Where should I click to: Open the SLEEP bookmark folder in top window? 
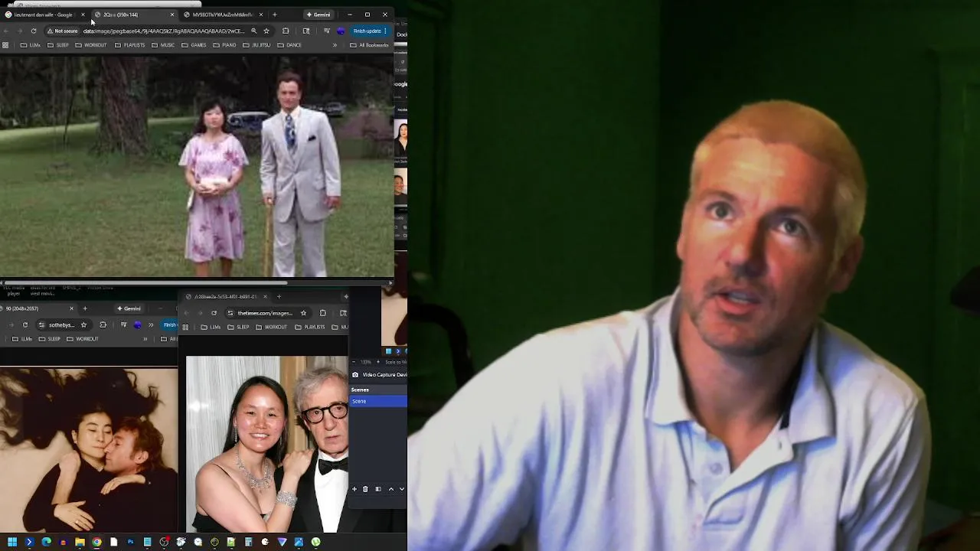[58, 45]
